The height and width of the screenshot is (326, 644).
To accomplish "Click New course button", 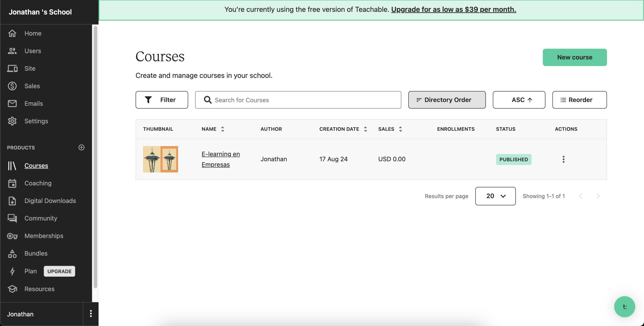I will [x=575, y=57].
